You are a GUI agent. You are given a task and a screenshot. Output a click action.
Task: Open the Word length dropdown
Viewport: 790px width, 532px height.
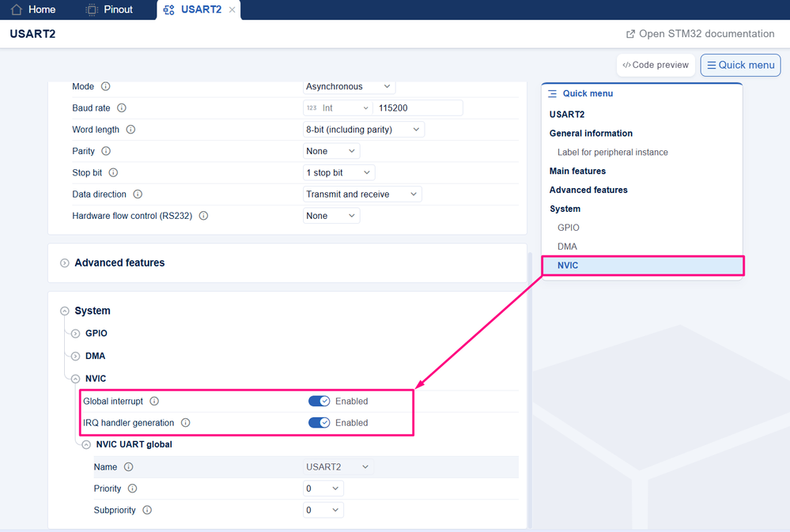click(x=363, y=130)
